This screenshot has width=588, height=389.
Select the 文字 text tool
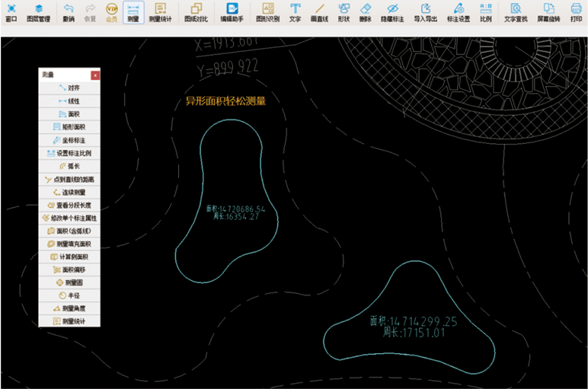295,12
